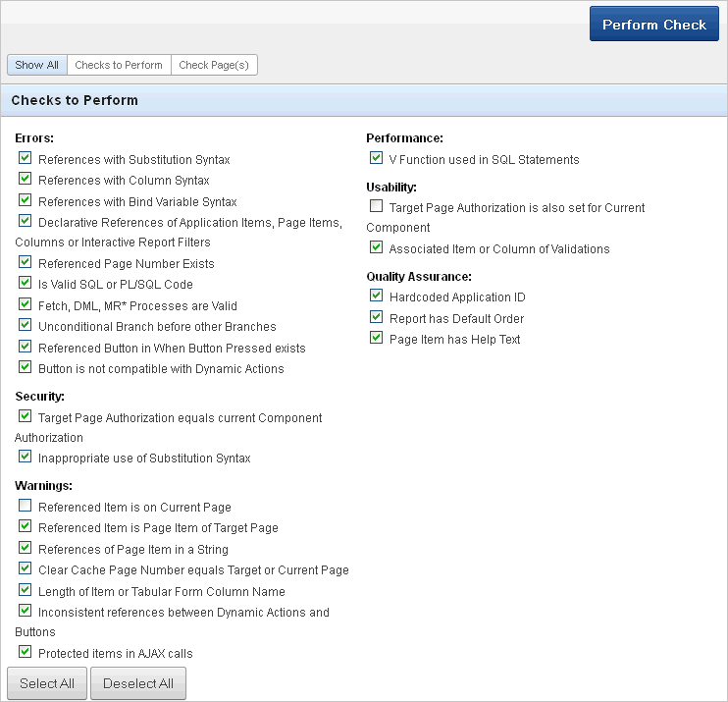Screen dimensions: 728x702
Task: Toggle Inappropriate use of Substitution Syntax
Action: [x=26, y=457]
